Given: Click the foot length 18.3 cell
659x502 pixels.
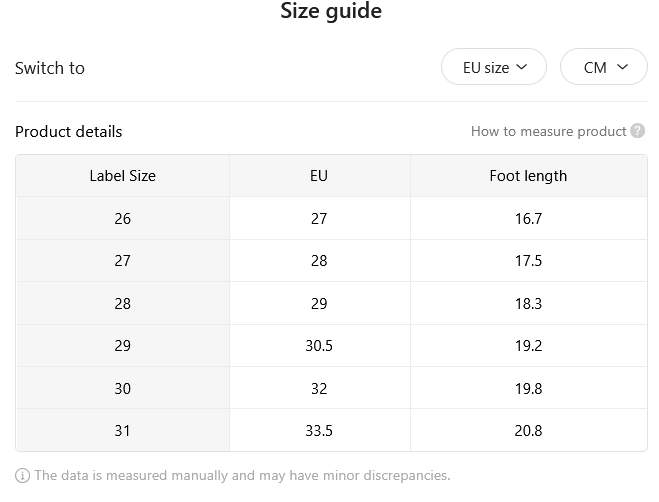Looking at the screenshot, I should [x=528, y=303].
